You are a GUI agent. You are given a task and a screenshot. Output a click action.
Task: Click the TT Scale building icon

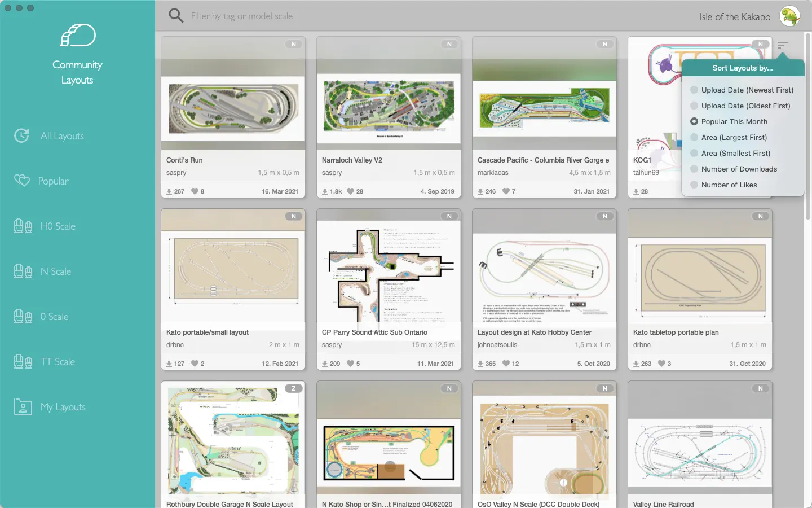point(23,361)
